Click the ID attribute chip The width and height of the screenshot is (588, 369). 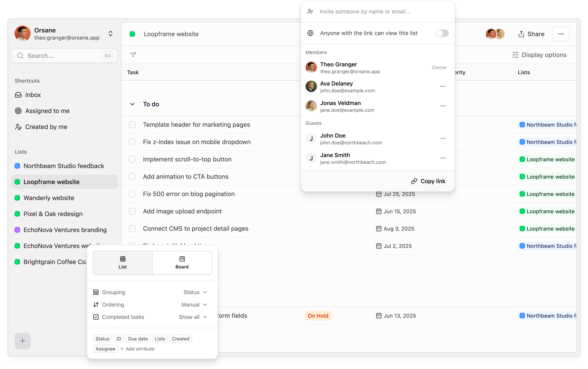click(x=119, y=339)
